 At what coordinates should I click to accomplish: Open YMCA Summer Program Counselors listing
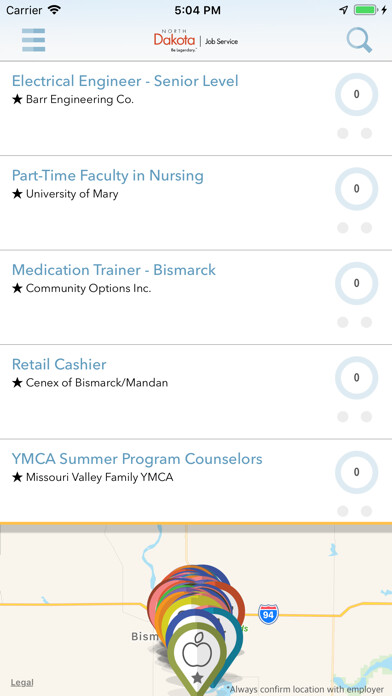(x=137, y=459)
